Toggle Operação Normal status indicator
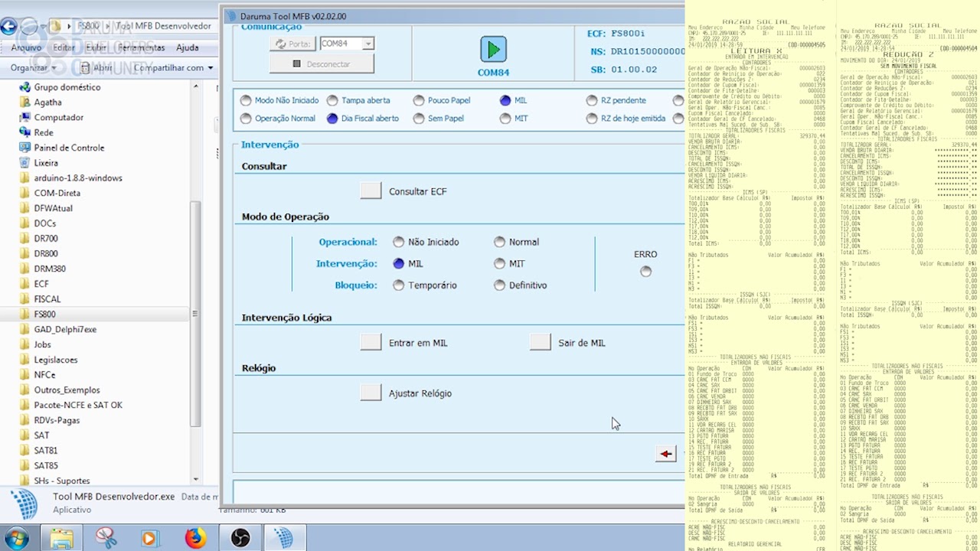This screenshot has height=551, width=980. (246, 119)
